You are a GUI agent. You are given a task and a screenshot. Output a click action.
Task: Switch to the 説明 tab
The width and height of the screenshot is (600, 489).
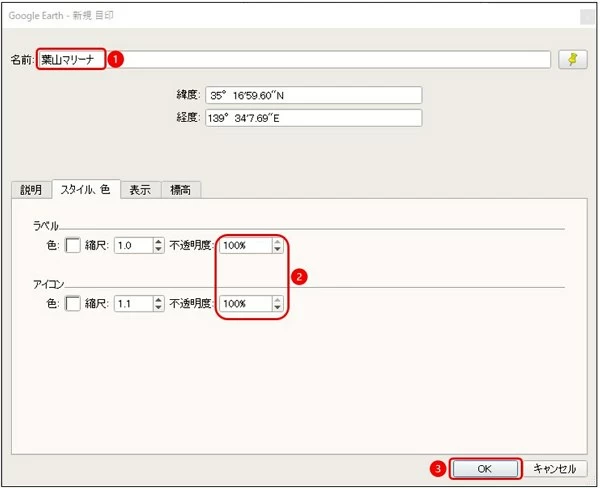31,190
